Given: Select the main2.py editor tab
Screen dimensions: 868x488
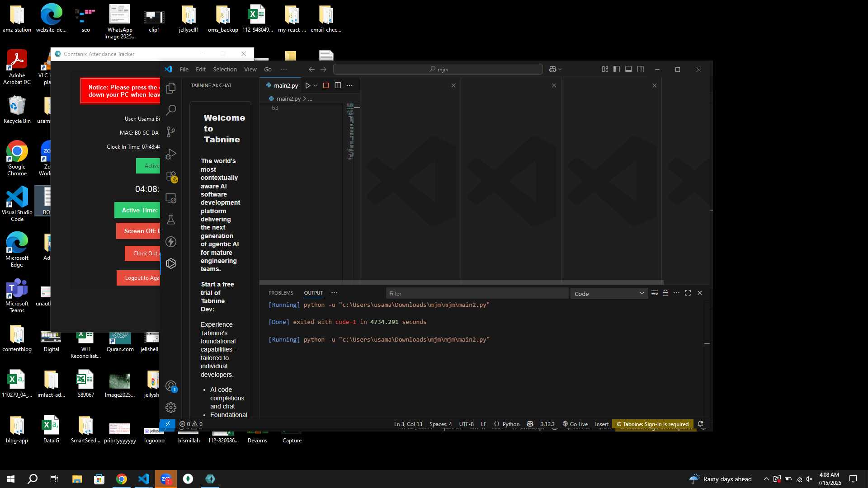Looking at the screenshot, I should (x=282, y=85).
